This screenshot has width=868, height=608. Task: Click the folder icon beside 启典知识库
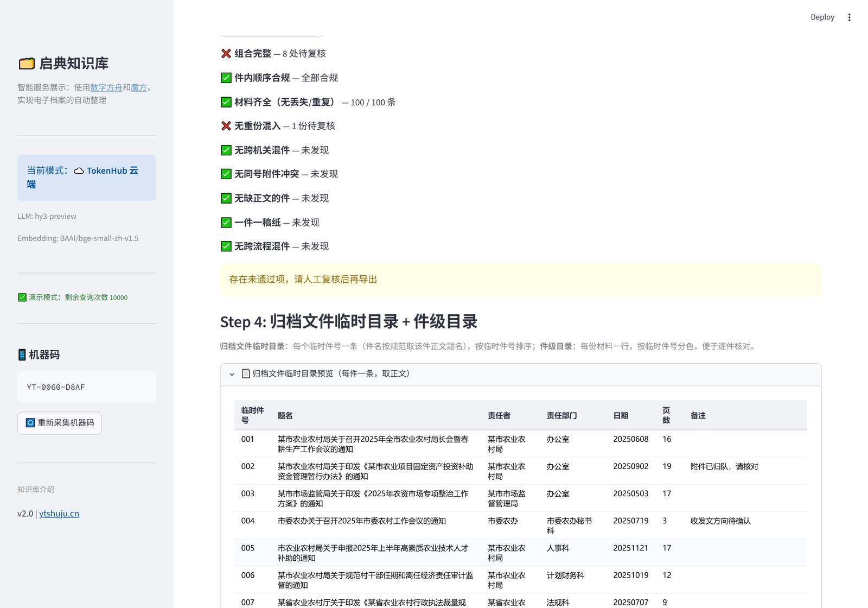point(27,64)
